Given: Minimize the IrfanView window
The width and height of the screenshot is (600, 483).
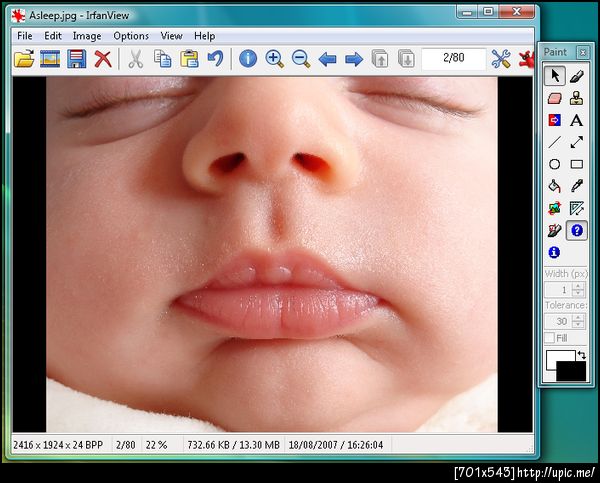Looking at the screenshot, I should click(x=467, y=12).
